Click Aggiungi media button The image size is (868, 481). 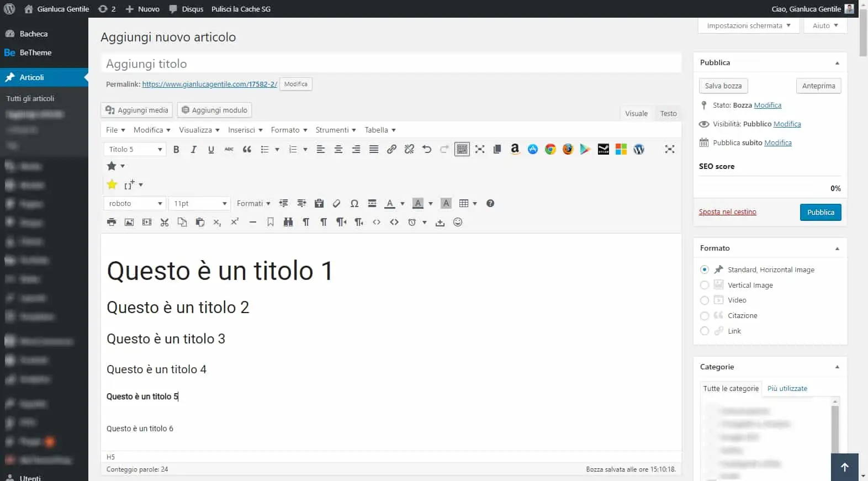point(137,110)
